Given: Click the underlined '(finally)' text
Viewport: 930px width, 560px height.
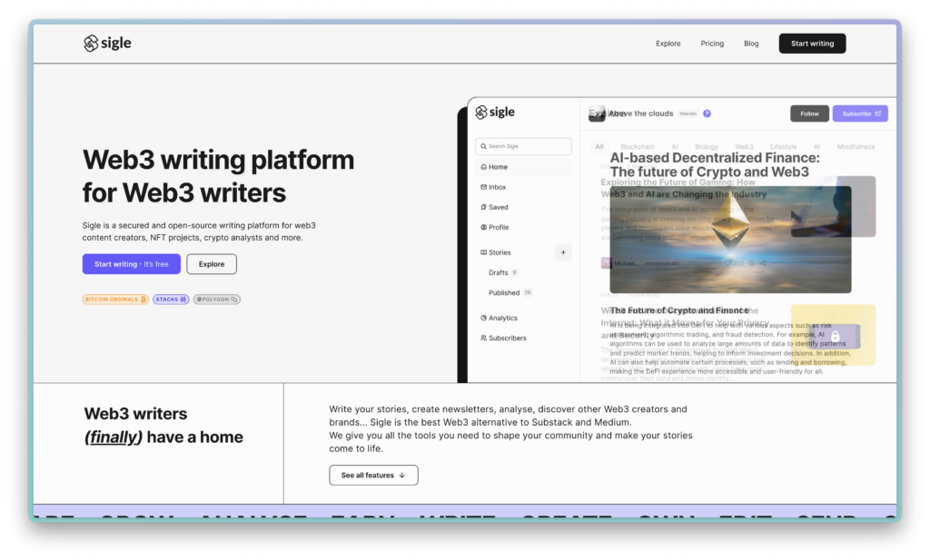Looking at the screenshot, I should 114,437.
